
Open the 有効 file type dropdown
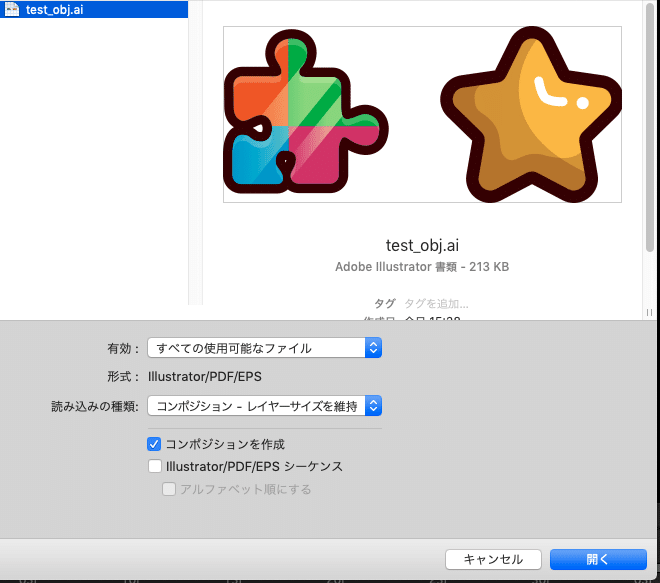264,348
